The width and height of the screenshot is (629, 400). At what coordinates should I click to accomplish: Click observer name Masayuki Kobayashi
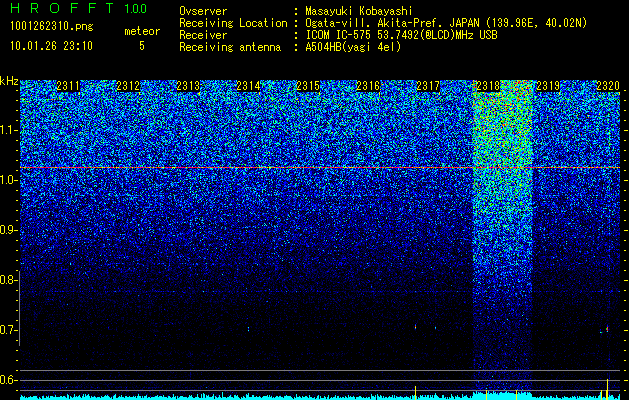click(359, 11)
